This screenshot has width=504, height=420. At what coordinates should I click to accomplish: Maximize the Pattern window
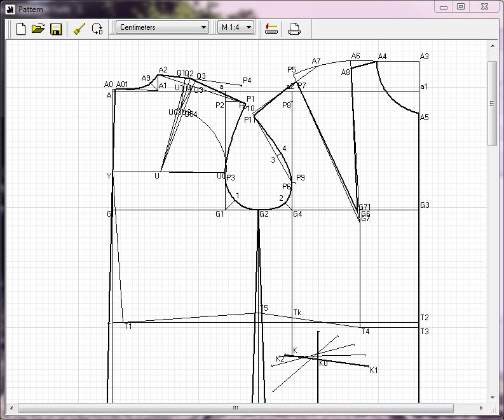pyautogui.click(x=461, y=7)
